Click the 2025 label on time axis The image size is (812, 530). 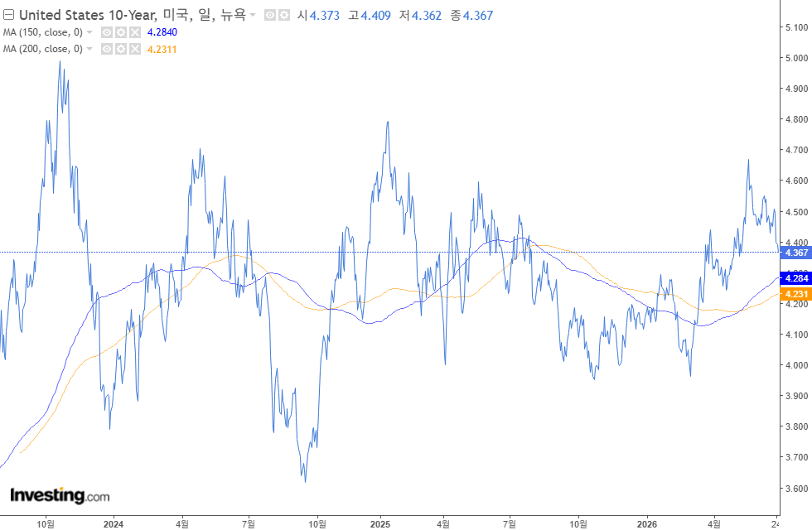click(x=380, y=523)
